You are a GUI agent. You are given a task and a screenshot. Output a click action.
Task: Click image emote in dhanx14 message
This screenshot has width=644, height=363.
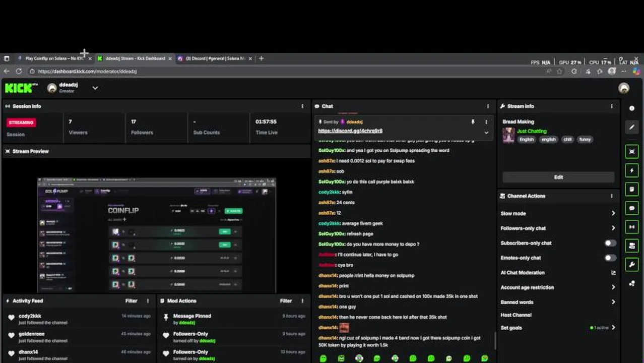click(x=344, y=328)
